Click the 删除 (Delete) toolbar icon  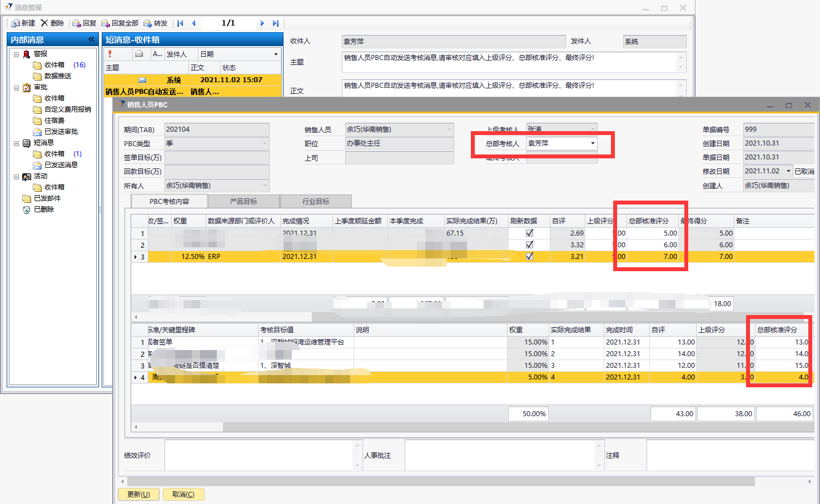click(45, 23)
